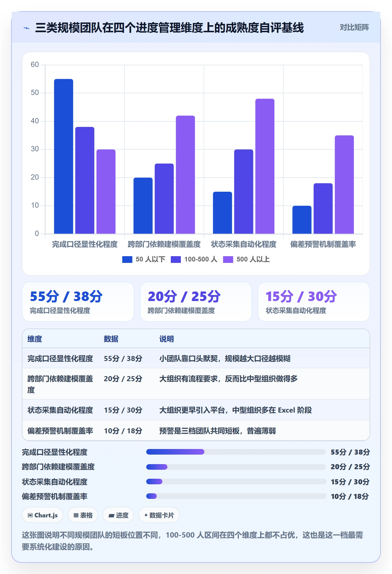This screenshot has height=574, width=392.
Task: Click the 48 purple bar in 状态采集自动化程度
Action: point(265,166)
